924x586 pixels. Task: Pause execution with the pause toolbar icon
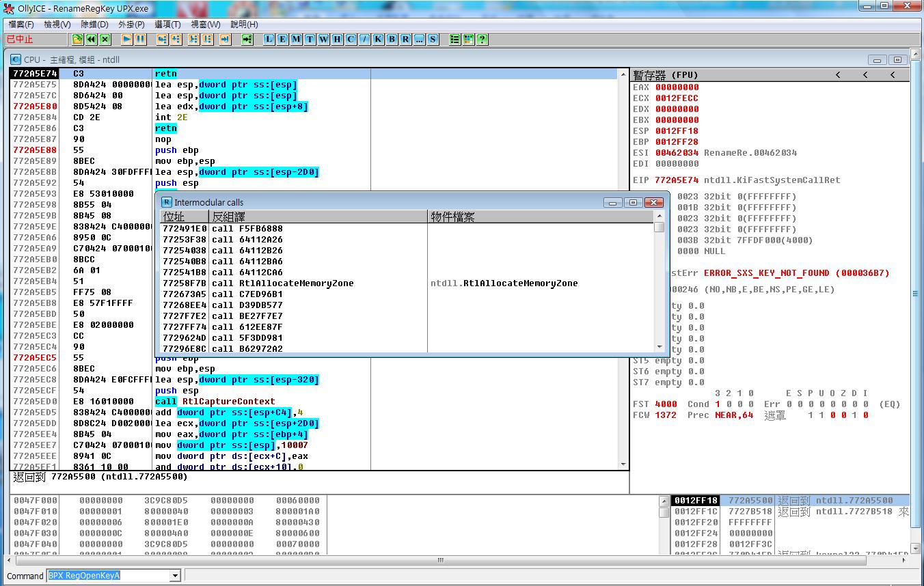pos(141,40)
